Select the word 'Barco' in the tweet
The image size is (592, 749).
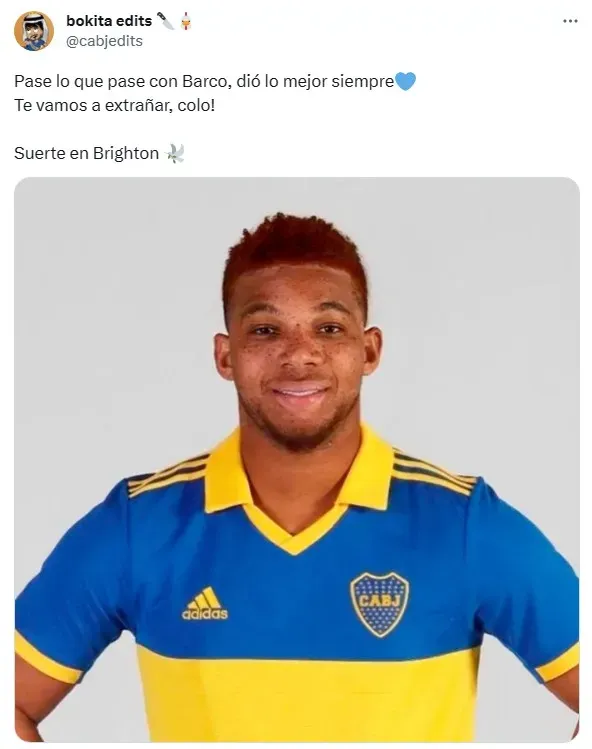(x=204, y=81)
